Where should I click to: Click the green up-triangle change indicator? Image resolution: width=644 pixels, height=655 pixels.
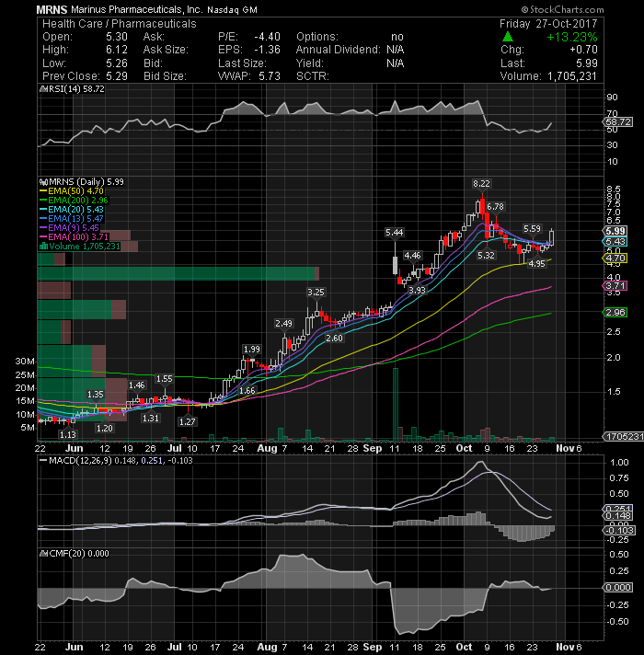point(508,37)
